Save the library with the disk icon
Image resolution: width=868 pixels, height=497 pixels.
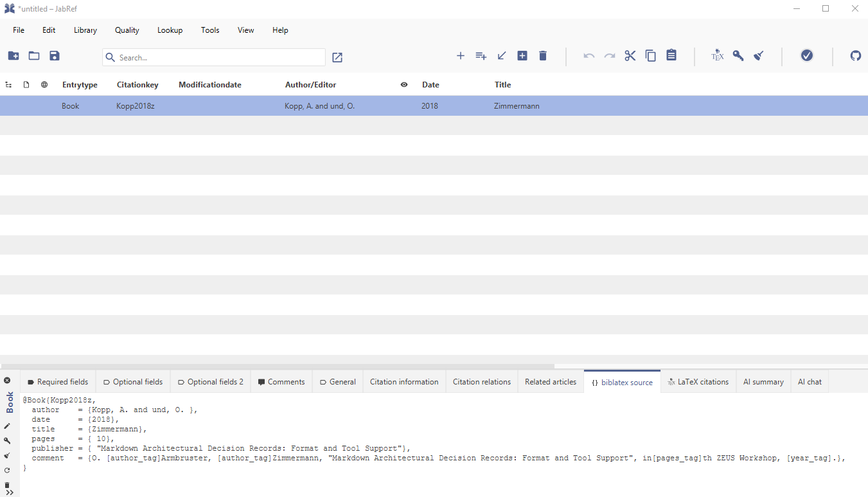[x=55, y=56]
